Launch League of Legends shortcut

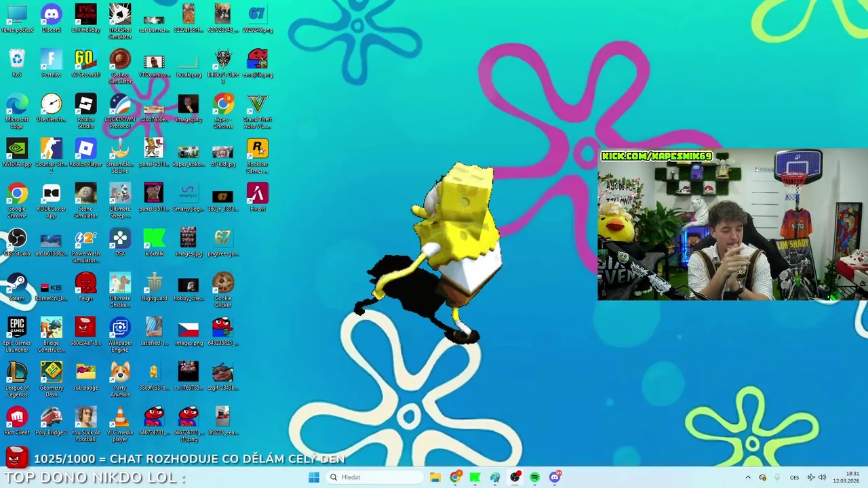click(17, 380)
